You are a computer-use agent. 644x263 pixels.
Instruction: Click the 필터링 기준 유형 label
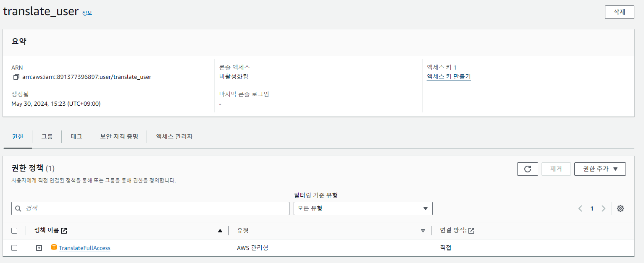315,195
